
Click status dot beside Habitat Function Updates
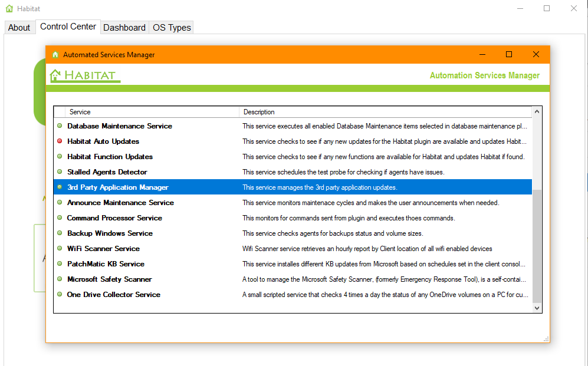[60, 157]
